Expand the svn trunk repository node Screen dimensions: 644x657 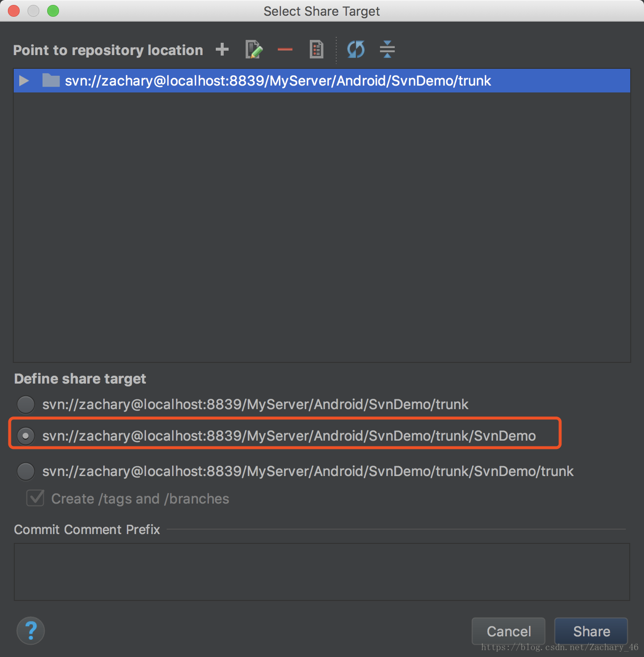coord(24,81)
